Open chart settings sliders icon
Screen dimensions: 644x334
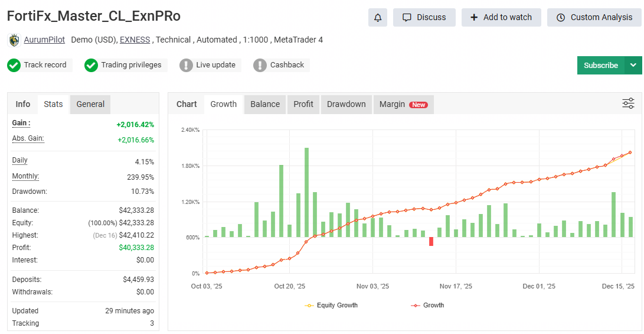point(628,104)
